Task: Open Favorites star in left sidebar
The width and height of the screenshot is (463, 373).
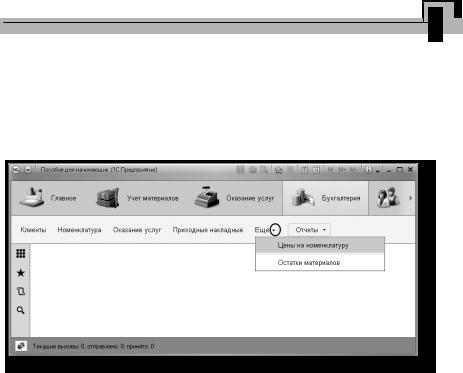Action: tap(21, 273)
